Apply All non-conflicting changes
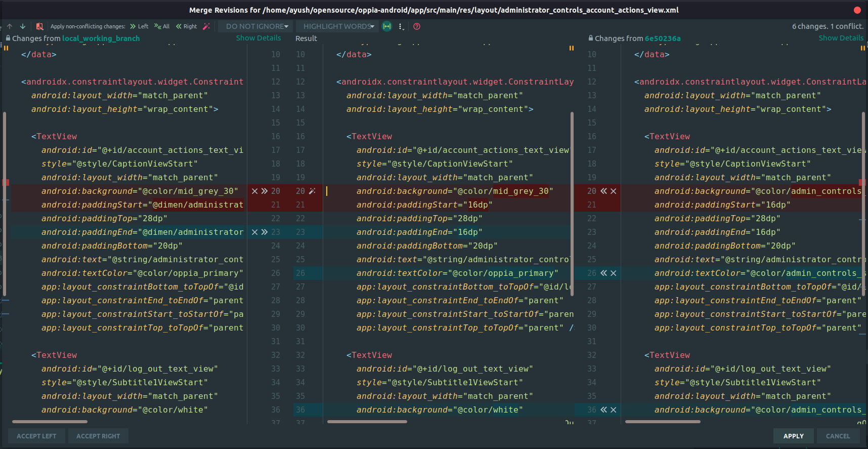868x449 pixels. pos(162,26)
